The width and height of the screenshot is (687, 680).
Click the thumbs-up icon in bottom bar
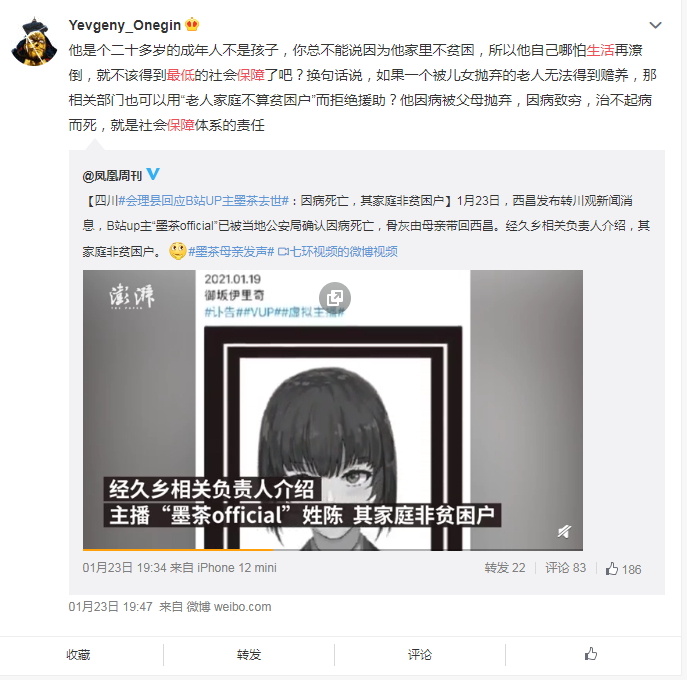pos(591,654)
